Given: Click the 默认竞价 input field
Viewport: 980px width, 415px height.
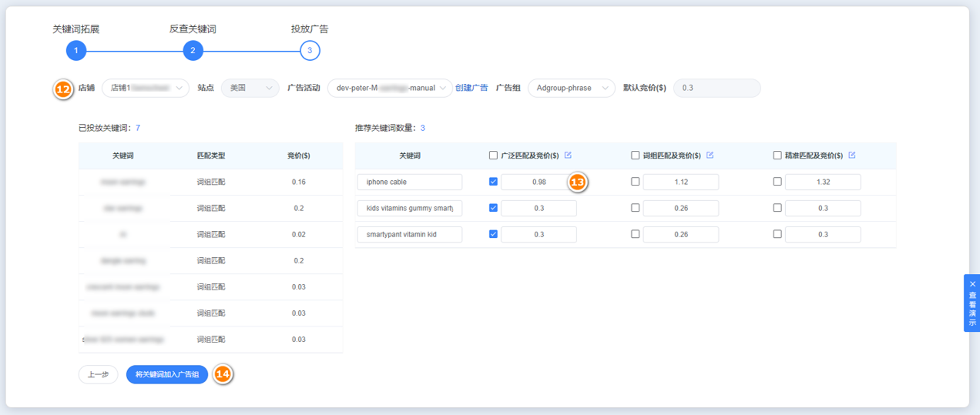Looking at the screenshot, I should pos(717,88).
